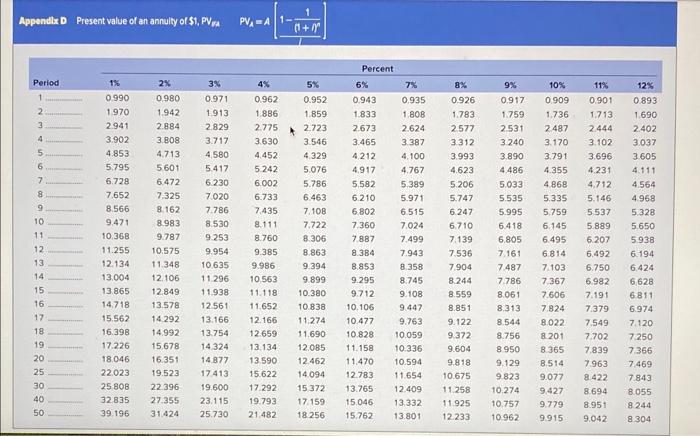Click the value 25.808 in period 30
This screenshot has height=436, width=700.
(115, 386)
